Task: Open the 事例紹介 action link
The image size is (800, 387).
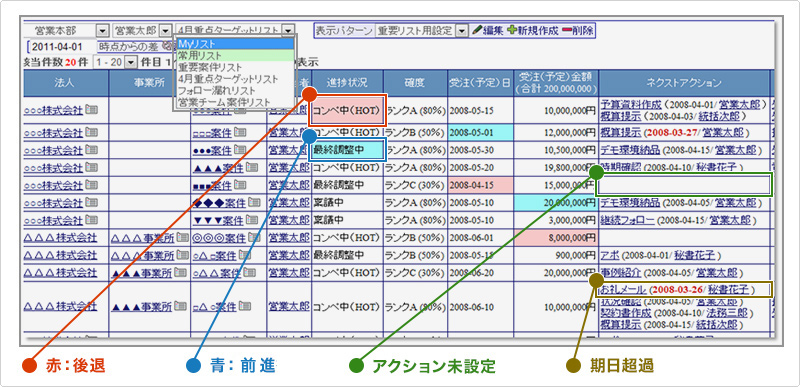Action: click(620, 272)
